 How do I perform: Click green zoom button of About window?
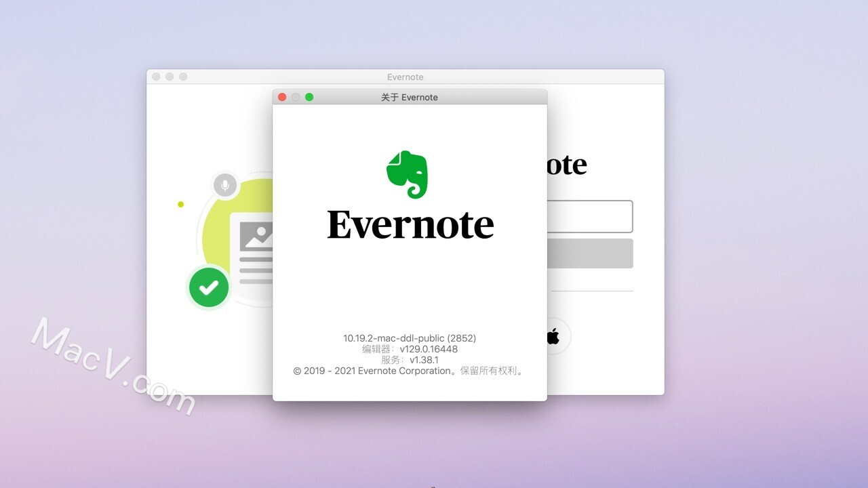coord(309,98)
